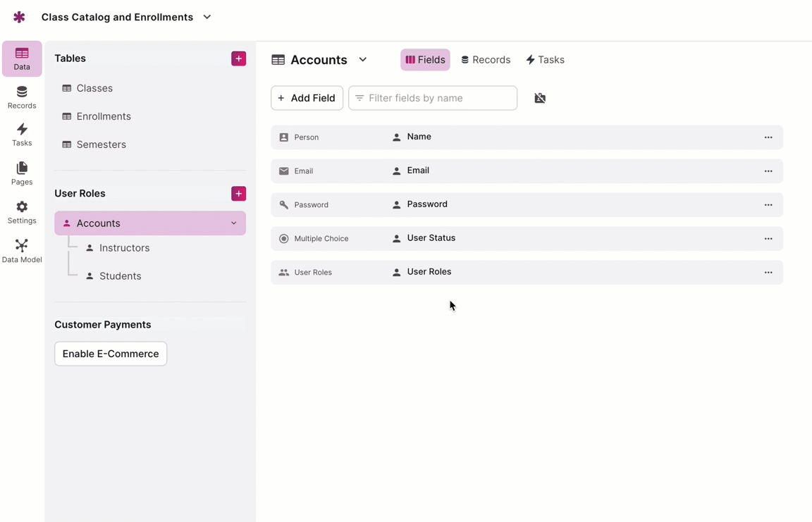The image size is (812, 522).
Task: Open Settings gear in sidebar
Action: 22,212
